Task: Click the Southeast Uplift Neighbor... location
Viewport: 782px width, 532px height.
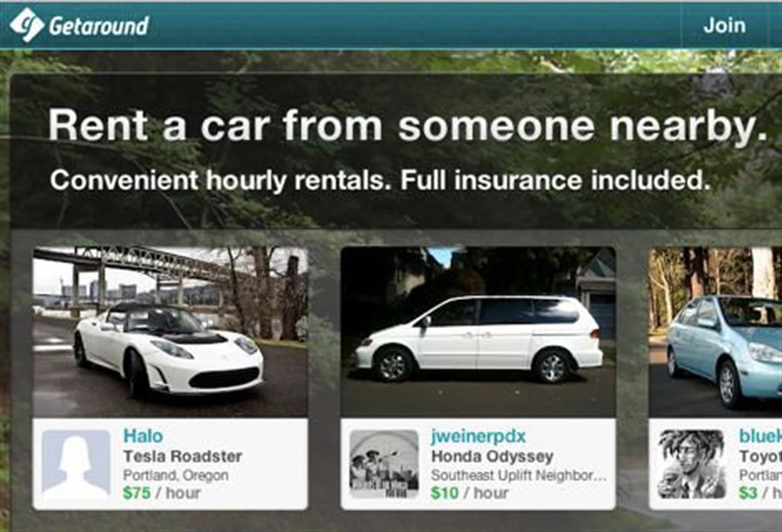Action: [x=519, y=475]
